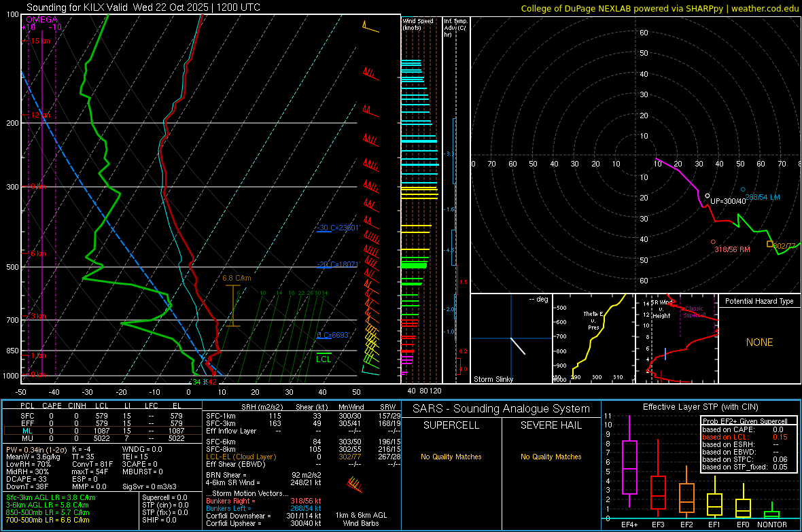Select the EFF parcel row

coord(102,423)
